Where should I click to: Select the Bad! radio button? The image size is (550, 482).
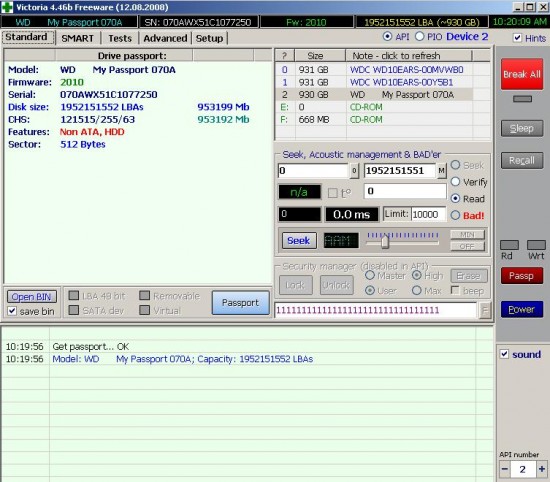pos(455,215)
